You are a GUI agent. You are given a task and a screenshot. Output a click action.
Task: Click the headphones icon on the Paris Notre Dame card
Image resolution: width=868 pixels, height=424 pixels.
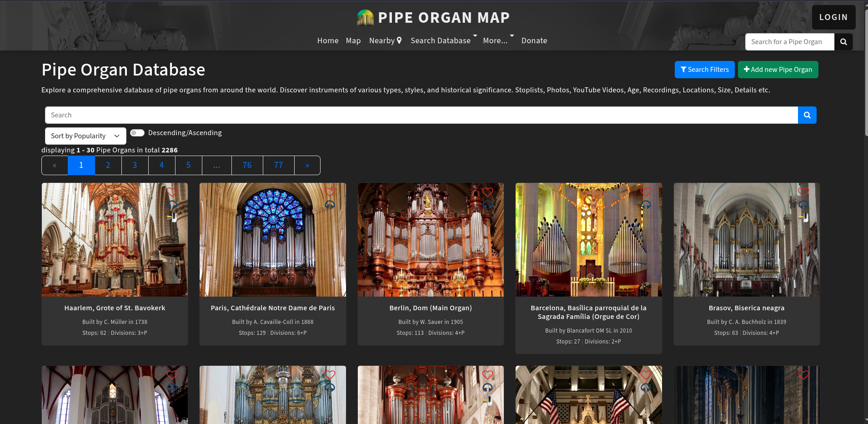click(330, 205)
